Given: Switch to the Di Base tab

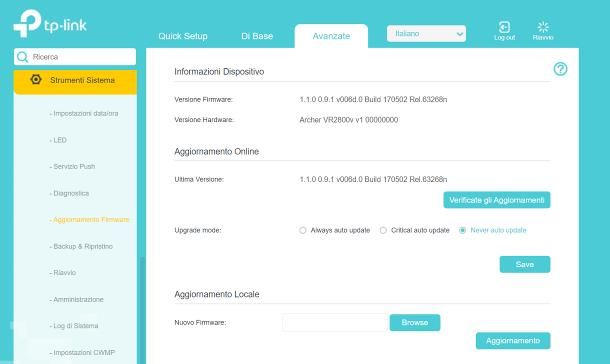Looking at the screenshot, I should [x=257, y=36].
